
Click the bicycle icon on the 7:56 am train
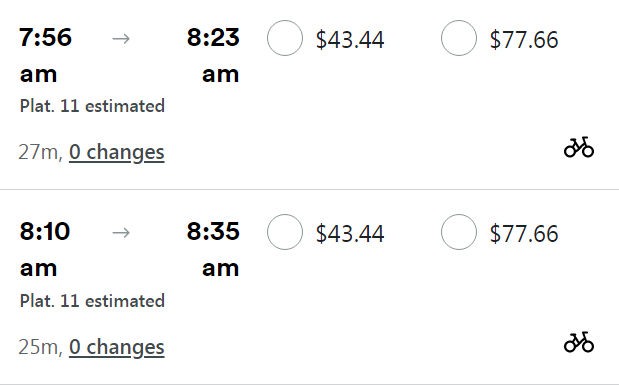579,147
